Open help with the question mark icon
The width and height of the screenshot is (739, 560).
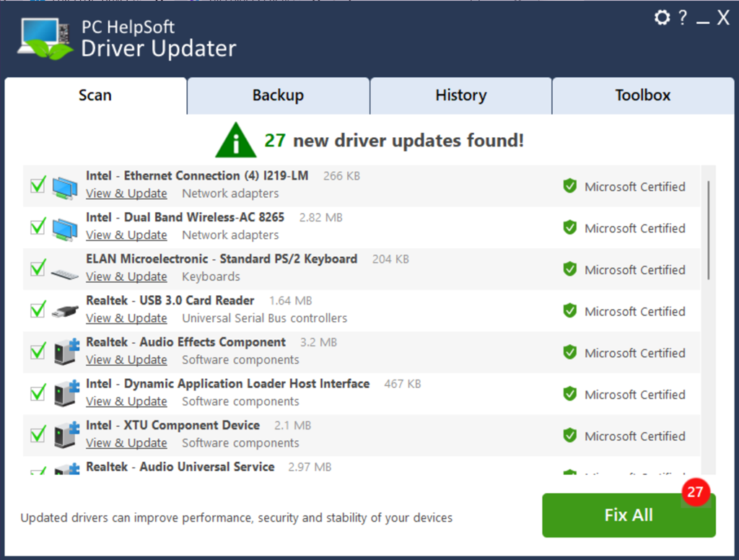[x=683, y=17]
